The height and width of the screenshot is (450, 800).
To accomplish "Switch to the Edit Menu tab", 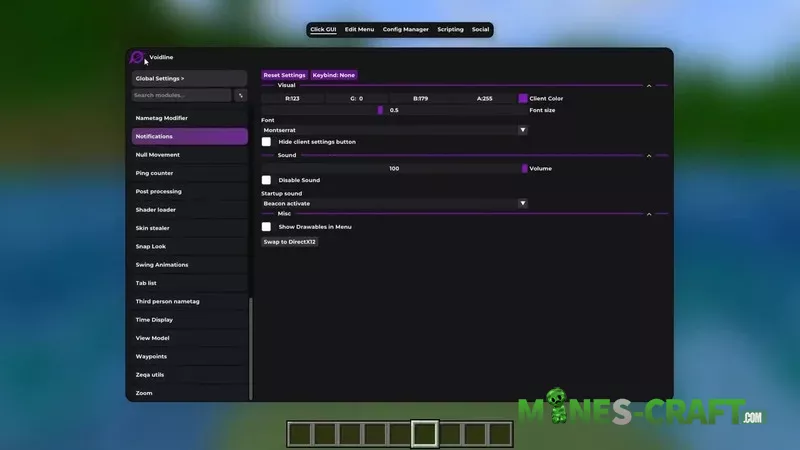I will click(x=359, y=30).
